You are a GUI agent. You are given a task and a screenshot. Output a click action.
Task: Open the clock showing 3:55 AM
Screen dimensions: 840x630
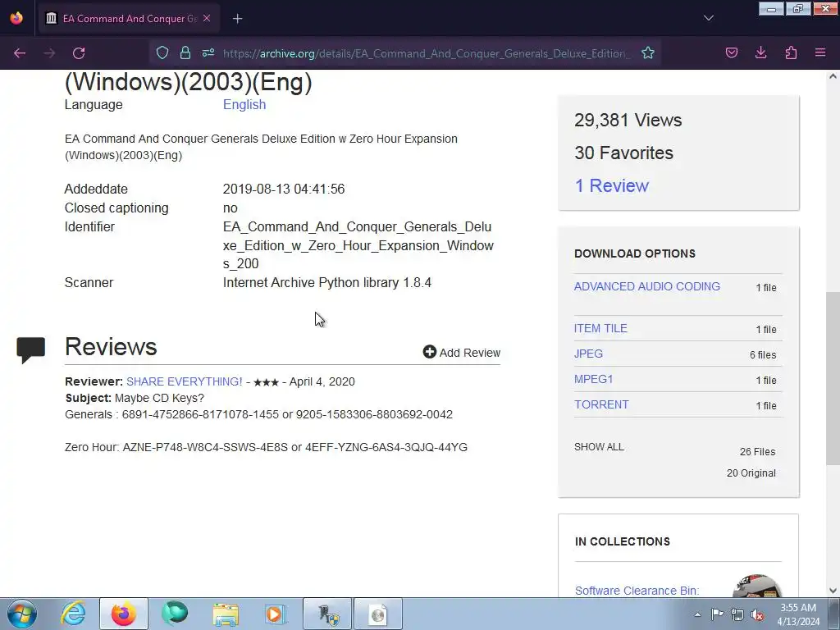[798, 614]
